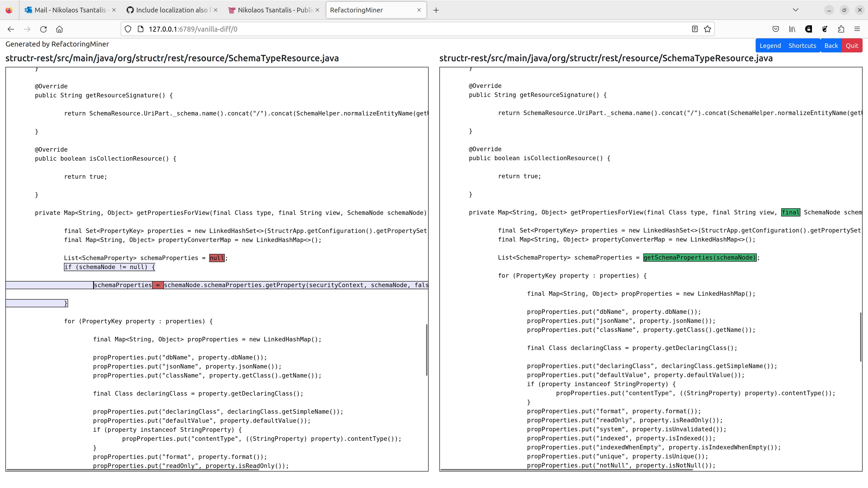The height and width of the screenshot is (488, 868).
Task: Open the tracking protection shield icon
Action: [128, 29]
